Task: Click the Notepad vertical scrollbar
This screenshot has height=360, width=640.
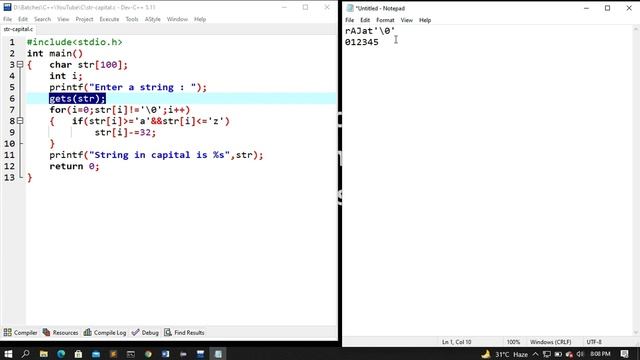Action: [x=636, y=180]
